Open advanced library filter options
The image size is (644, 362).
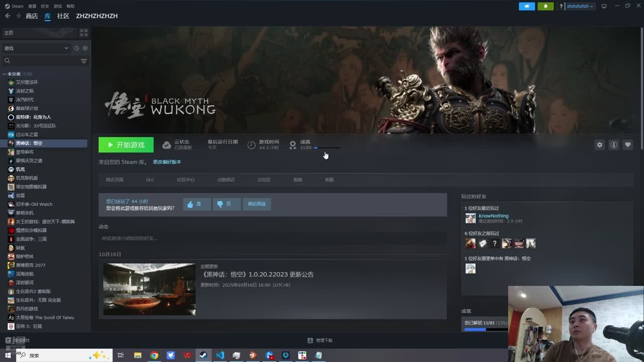84,61
